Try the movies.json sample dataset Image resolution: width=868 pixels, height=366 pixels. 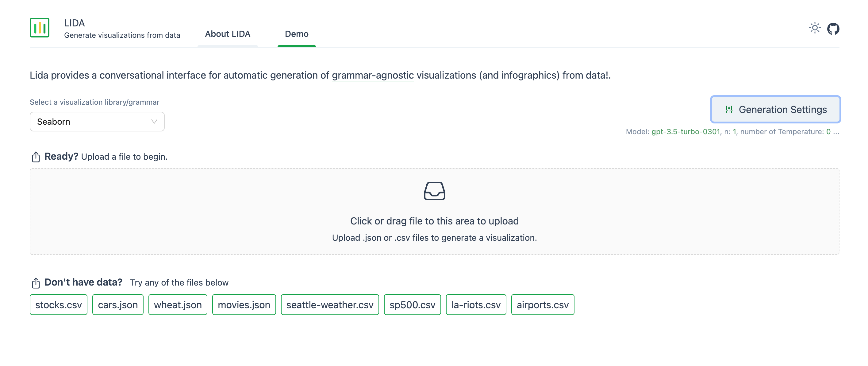tap(244, 305)
